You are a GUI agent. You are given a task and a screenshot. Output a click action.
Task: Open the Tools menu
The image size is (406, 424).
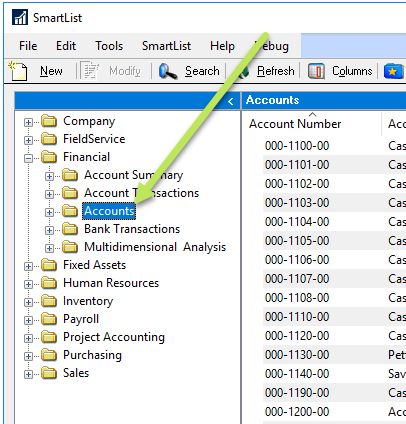pos(109,46)
